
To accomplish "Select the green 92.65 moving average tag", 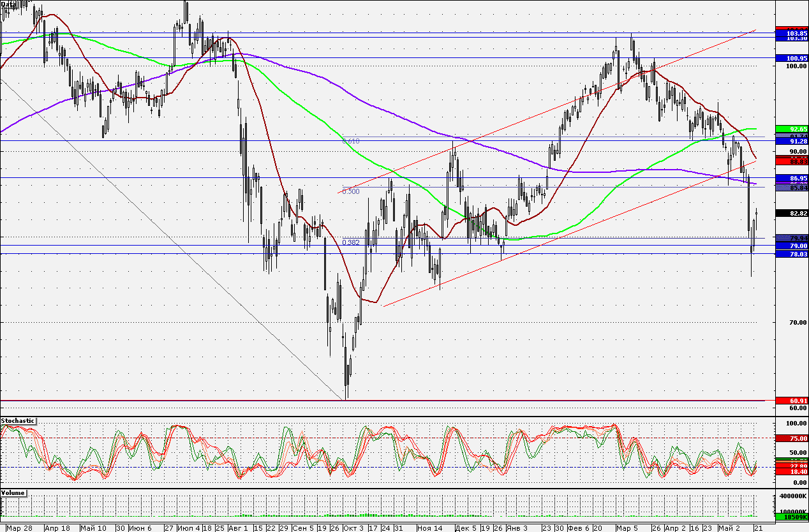I will coord(791,129).
